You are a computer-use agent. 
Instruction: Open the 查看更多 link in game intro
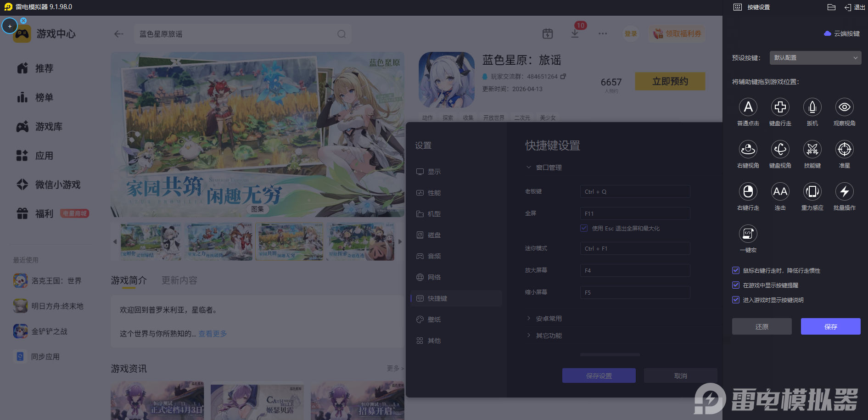[213, 334]
